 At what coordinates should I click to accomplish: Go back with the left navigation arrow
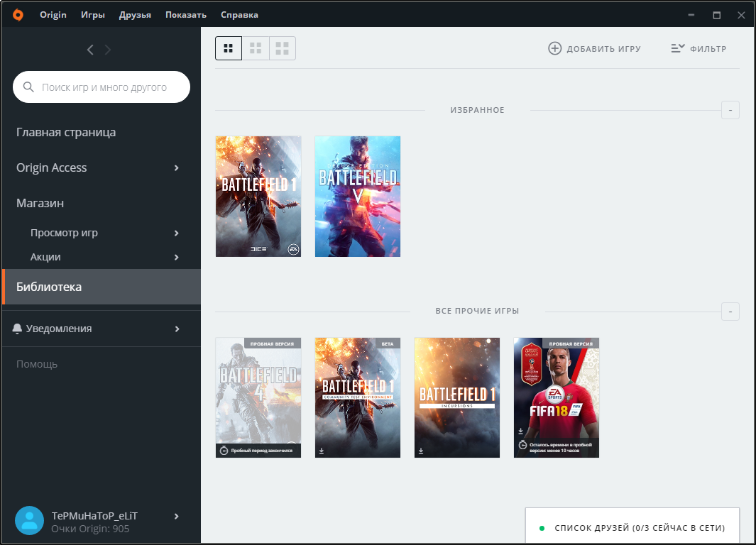coord(90,50)
